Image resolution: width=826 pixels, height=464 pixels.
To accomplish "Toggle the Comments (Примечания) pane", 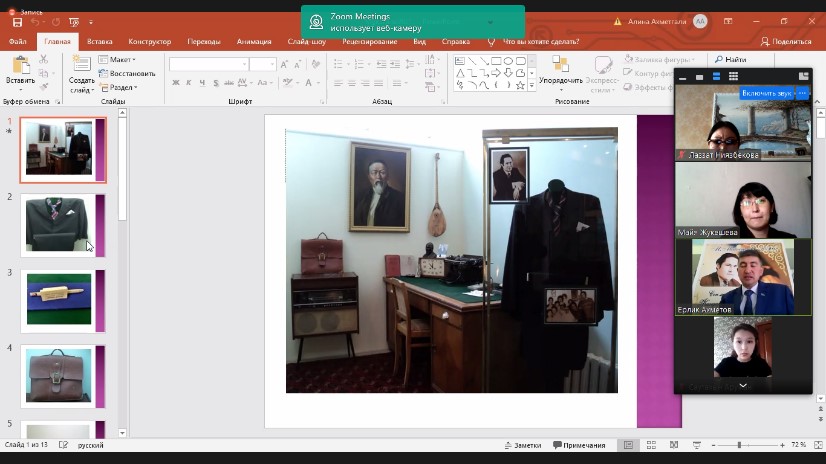I will [578, 445].
